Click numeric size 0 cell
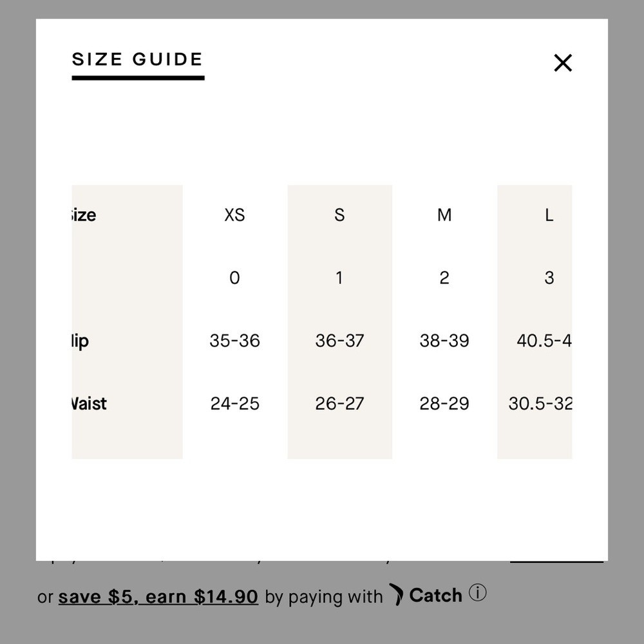This screenshot has height=644, width=644. pos(234,278)
